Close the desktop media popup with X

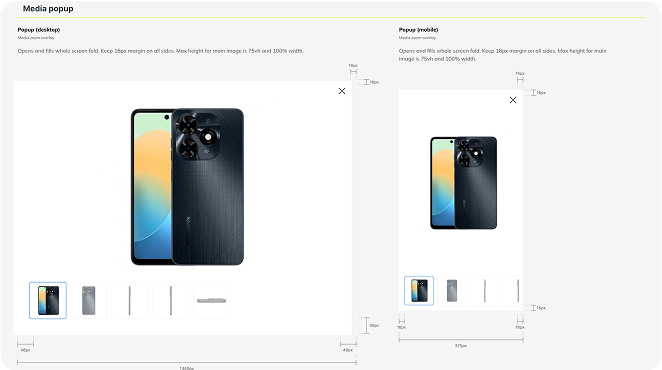point(342,91)
